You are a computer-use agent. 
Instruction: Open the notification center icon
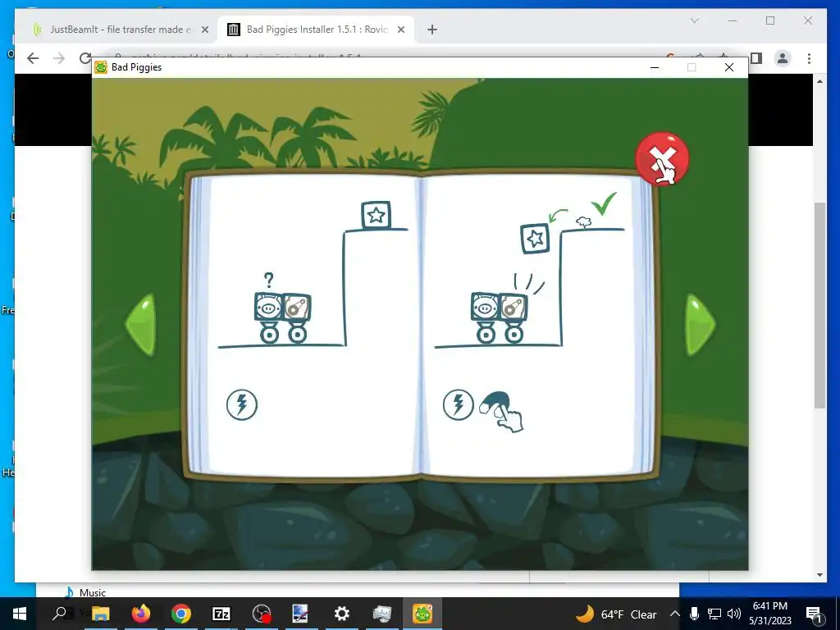pos(814,614)
